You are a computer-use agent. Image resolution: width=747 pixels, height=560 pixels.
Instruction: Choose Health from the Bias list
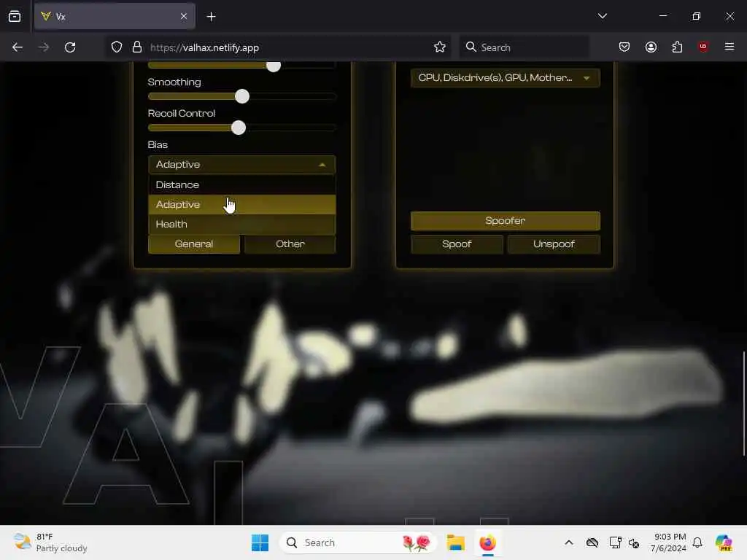pos(242,224)
